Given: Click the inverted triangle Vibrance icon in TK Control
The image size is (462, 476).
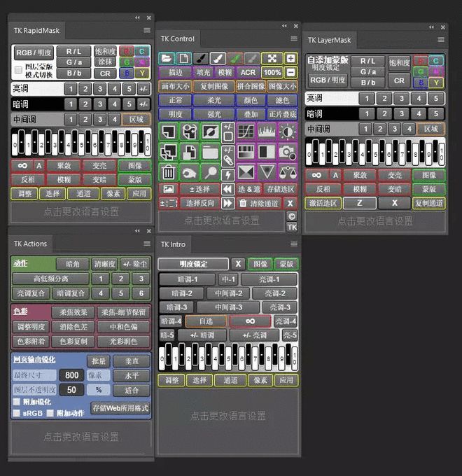Looking at the screenshot, I should coord(267,172).
